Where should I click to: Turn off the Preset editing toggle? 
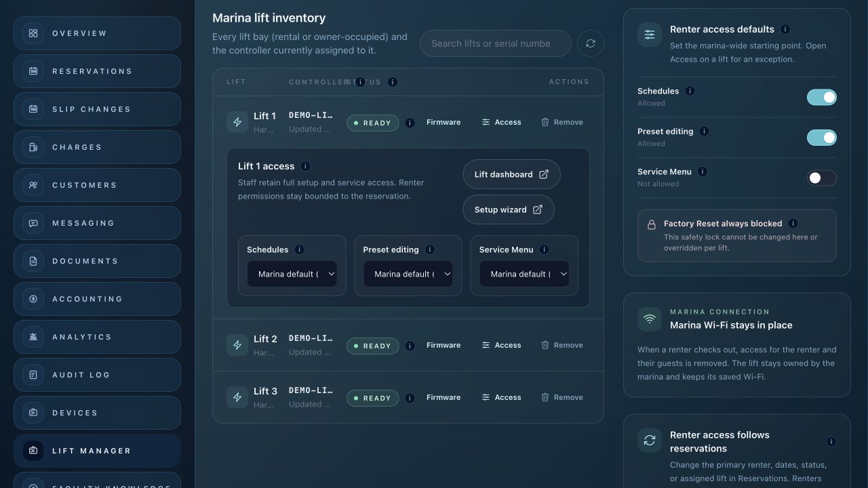(821, 138)
